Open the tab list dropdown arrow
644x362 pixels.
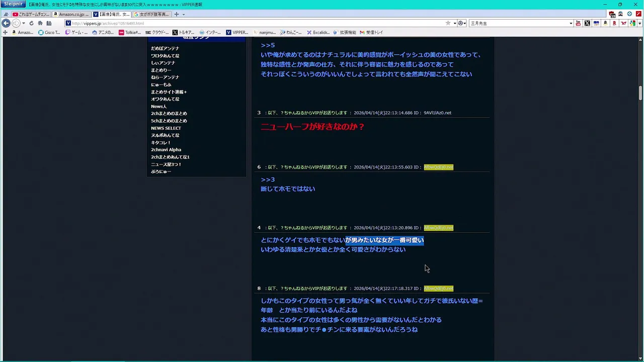(184, 14)
